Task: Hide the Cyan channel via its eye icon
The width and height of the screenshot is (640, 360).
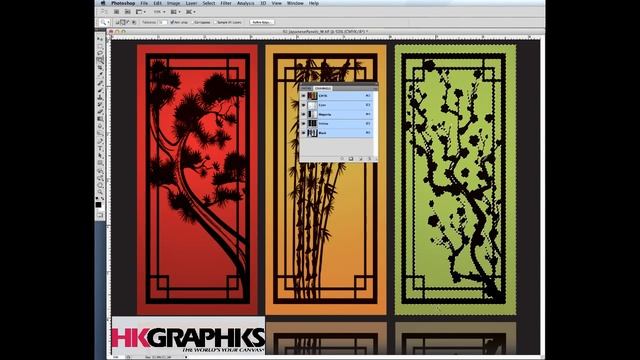Action: click(x=303, y=105)
